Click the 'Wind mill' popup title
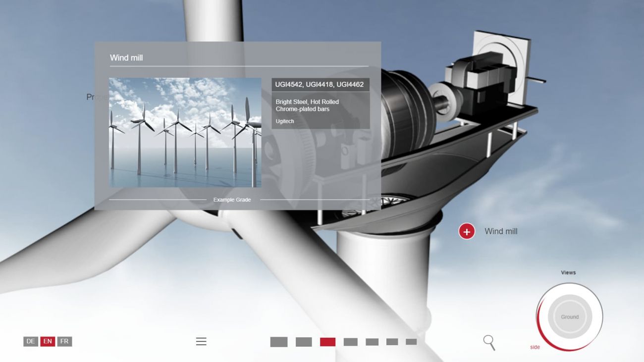This screenshot has width=644, height=362. coord(126,58)
